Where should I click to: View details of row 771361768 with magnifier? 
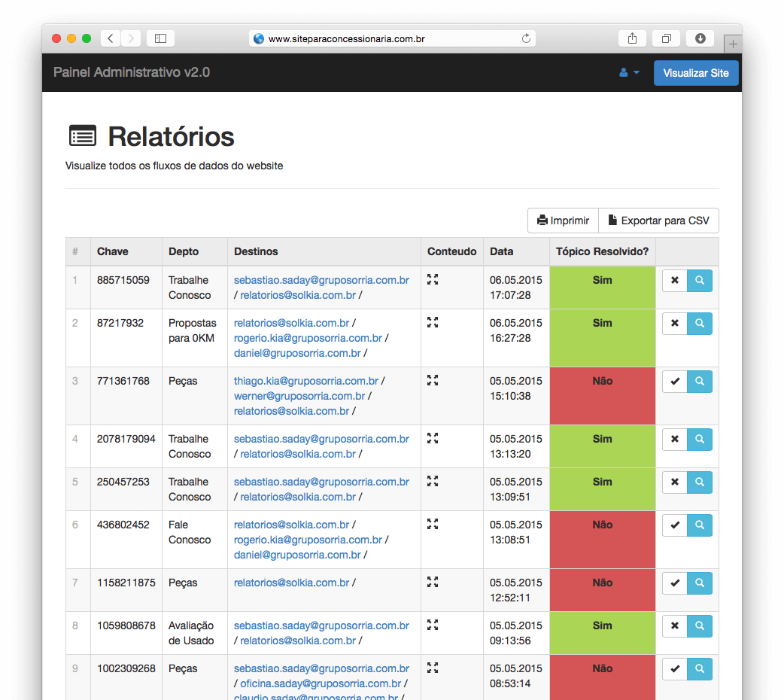[700, 382]
